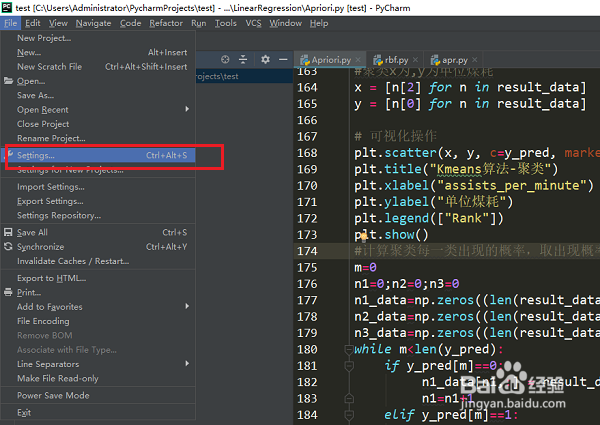The height and width of the screenshot is (425, 600).
Task: Close the Apriori.py tab
Action: 358,60
